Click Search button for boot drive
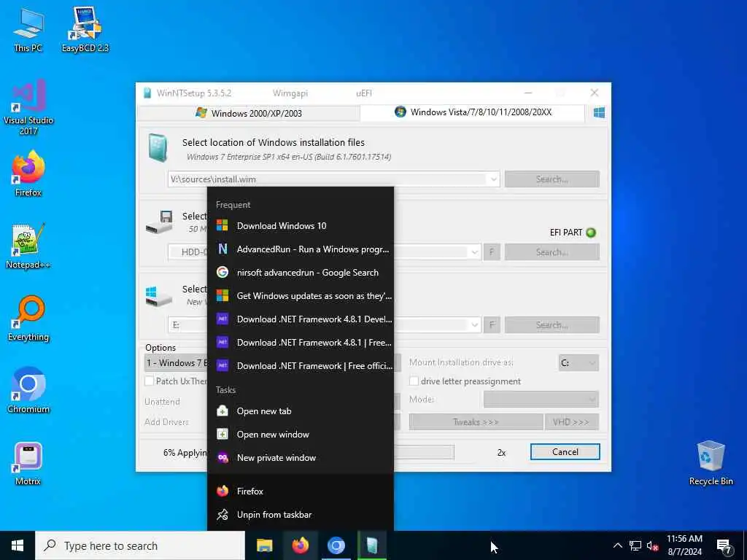The height and width of the screenshot is (560, 747). click(x=551, y=252)
